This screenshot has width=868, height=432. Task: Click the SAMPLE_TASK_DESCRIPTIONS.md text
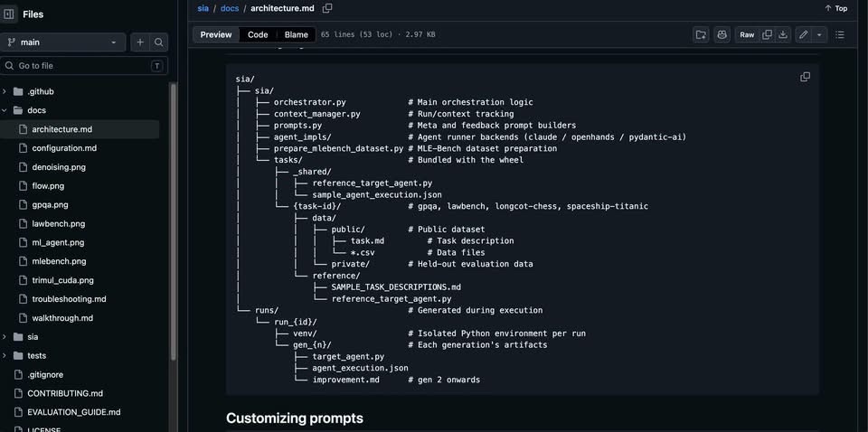click(x=396, y=287)
